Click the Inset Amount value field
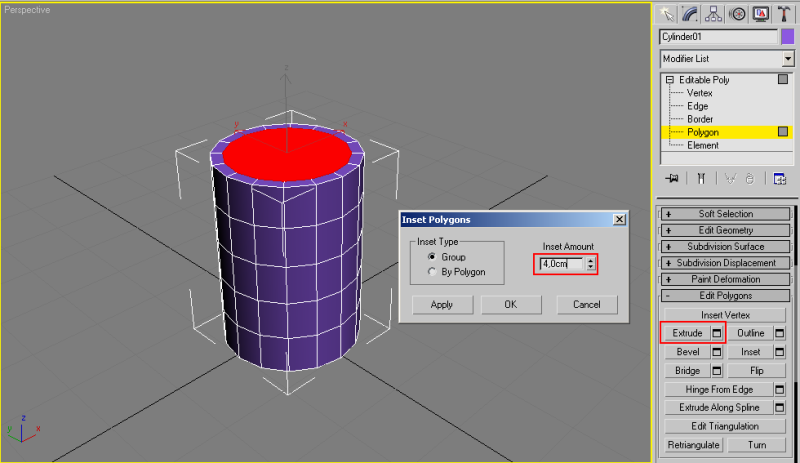This screenshot has width=800, height=463. (x=561, y=264)
